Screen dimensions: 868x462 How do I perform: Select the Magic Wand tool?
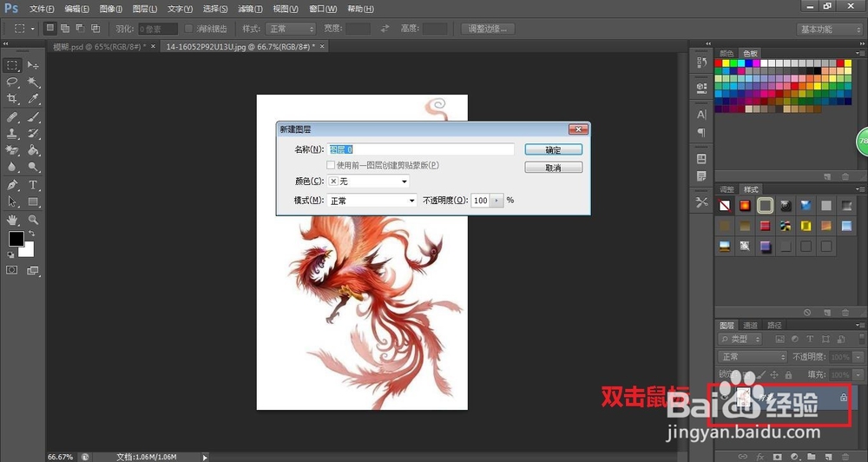(x=33, y=82)
